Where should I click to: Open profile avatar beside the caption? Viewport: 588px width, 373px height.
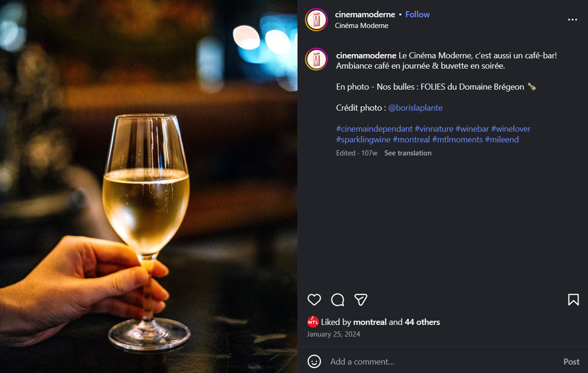[317, 60]
